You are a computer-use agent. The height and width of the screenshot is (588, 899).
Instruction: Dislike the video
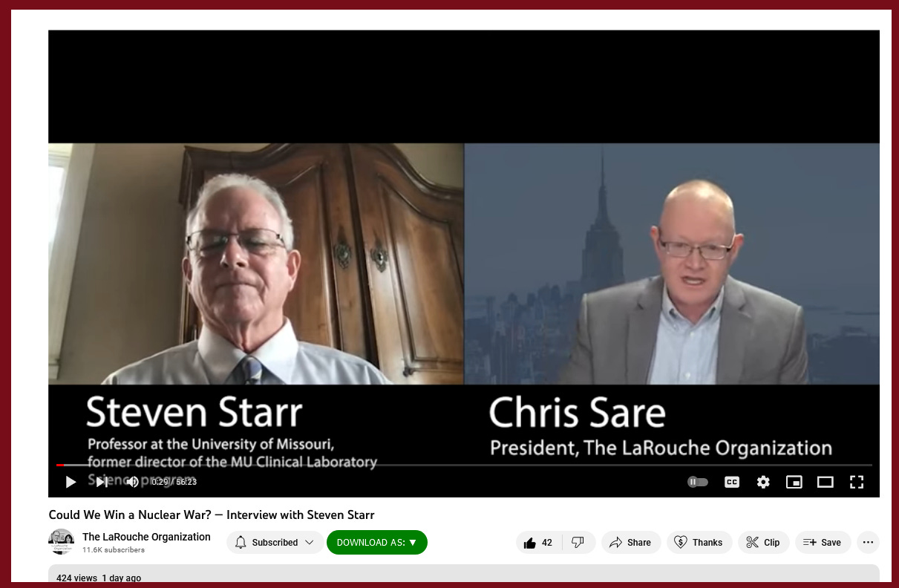(578, 543)
